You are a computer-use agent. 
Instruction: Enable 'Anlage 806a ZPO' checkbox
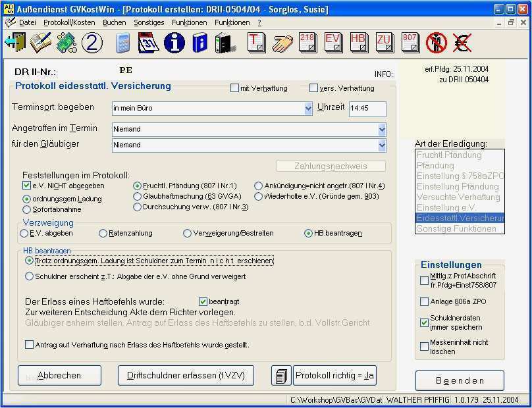pos(424,301)
